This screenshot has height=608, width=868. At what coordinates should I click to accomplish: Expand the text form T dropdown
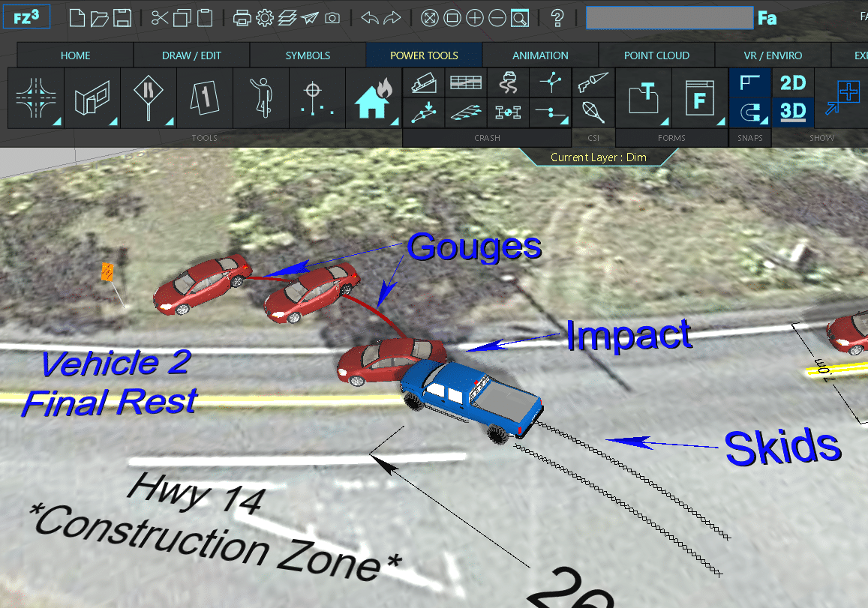click(664, 122)
